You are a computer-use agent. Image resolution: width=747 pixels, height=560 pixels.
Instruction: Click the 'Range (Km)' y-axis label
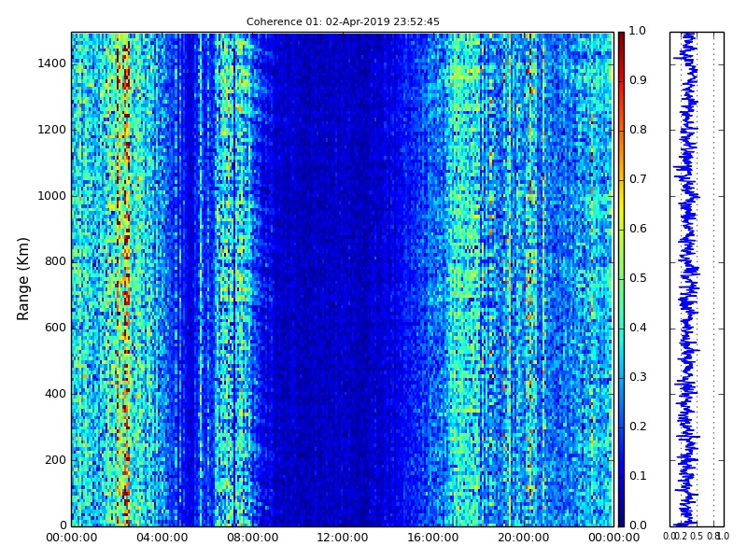pos(22,279)
